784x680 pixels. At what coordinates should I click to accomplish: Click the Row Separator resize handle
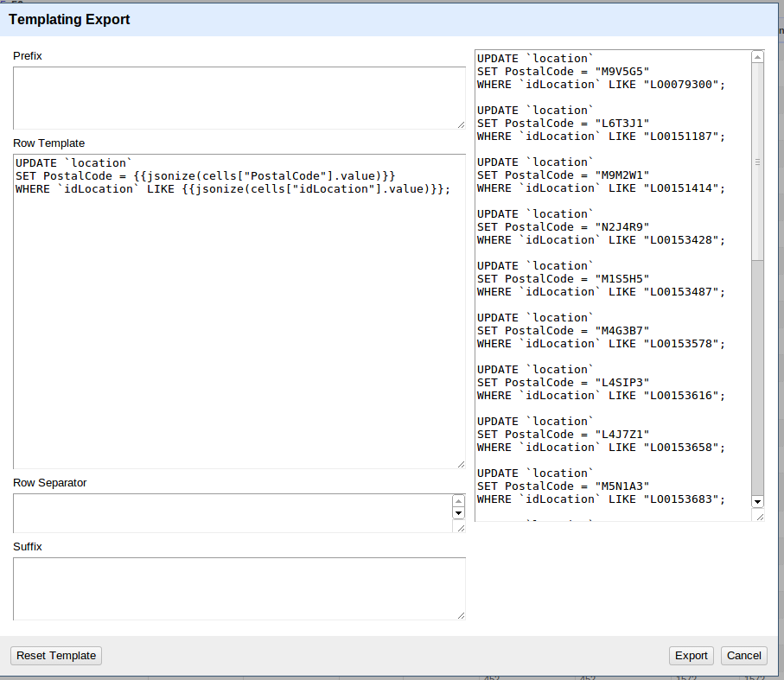point(460,528)
